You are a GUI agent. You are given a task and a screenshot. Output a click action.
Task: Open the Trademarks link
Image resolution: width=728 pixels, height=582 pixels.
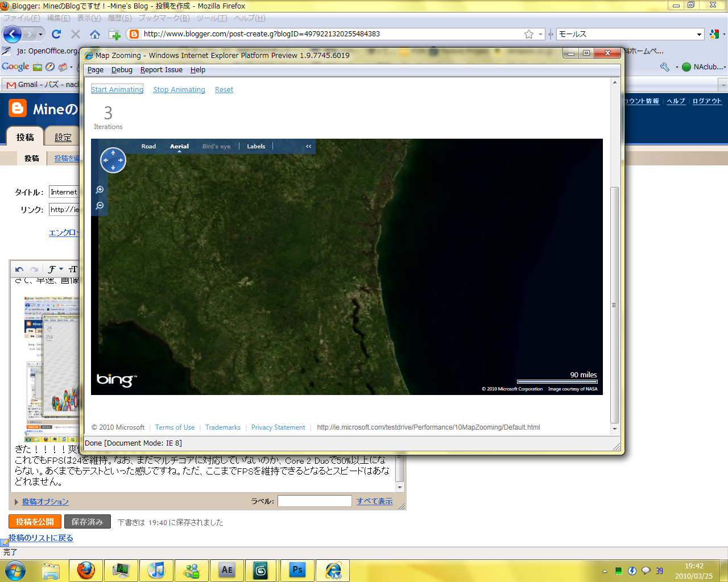pyautogui.click(x=223, y=427)
